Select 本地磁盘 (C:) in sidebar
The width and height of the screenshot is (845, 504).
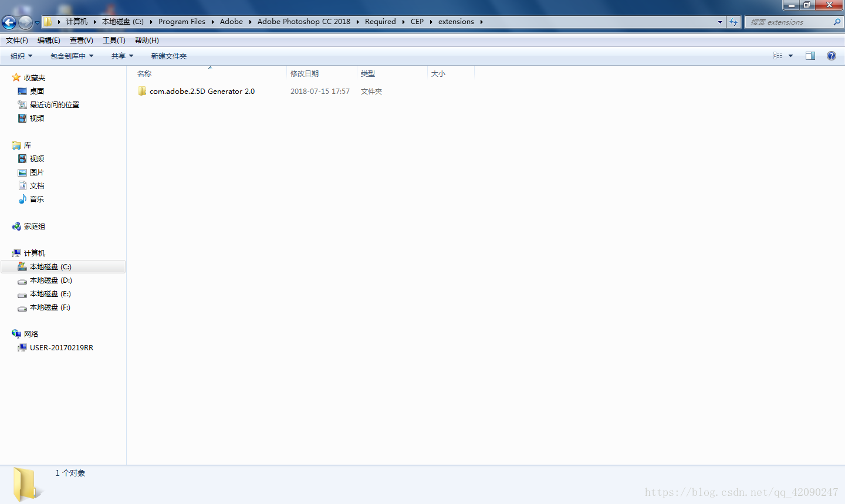point(63,266)
